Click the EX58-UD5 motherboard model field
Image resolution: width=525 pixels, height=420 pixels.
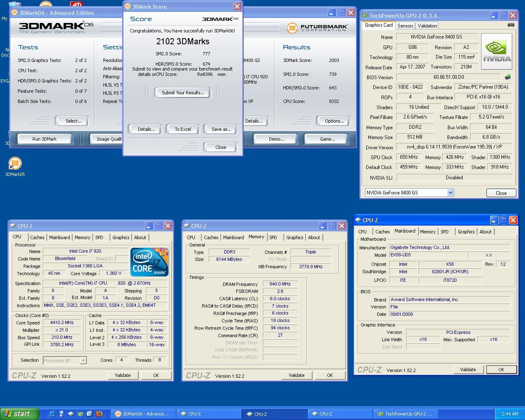click(x=427, y=255)
